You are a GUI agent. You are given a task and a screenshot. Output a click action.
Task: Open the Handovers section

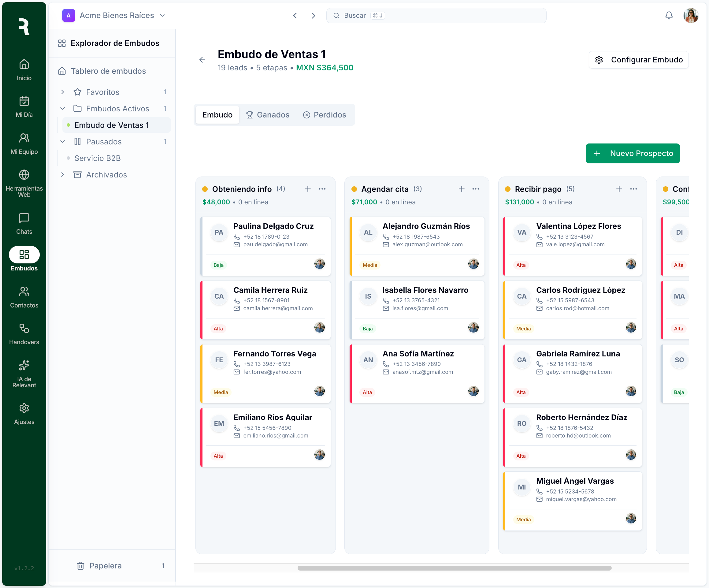tap(24, 333)
